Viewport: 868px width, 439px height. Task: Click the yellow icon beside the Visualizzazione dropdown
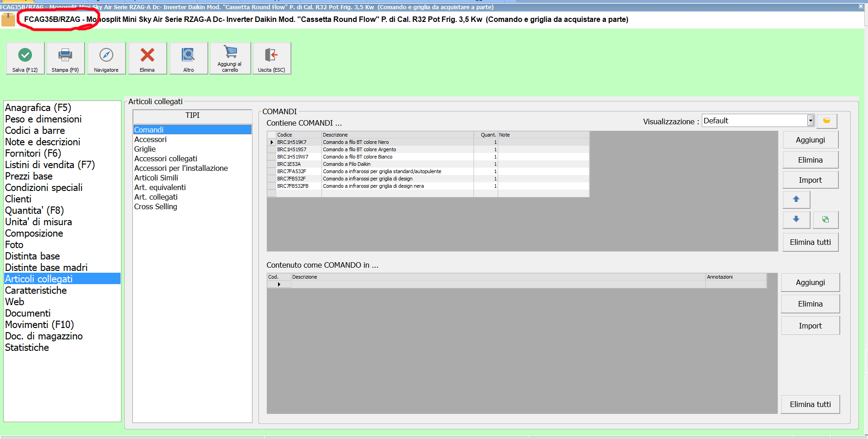[826, 121]
